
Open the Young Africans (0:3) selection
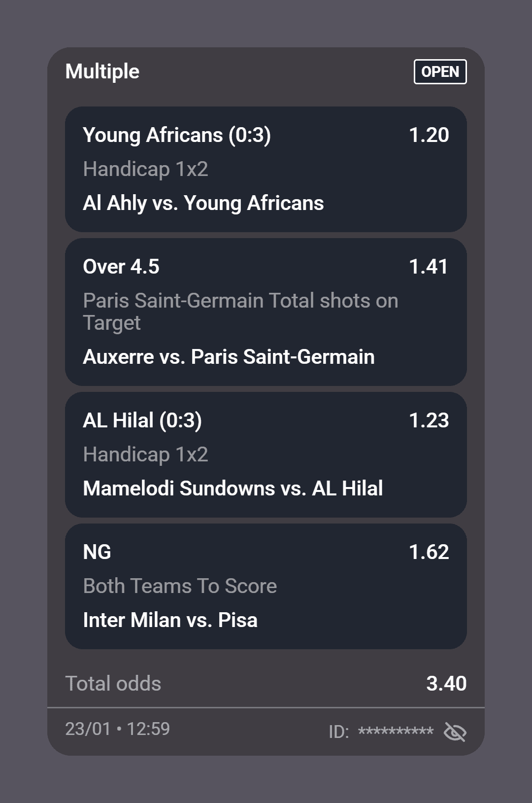[177, 135]
